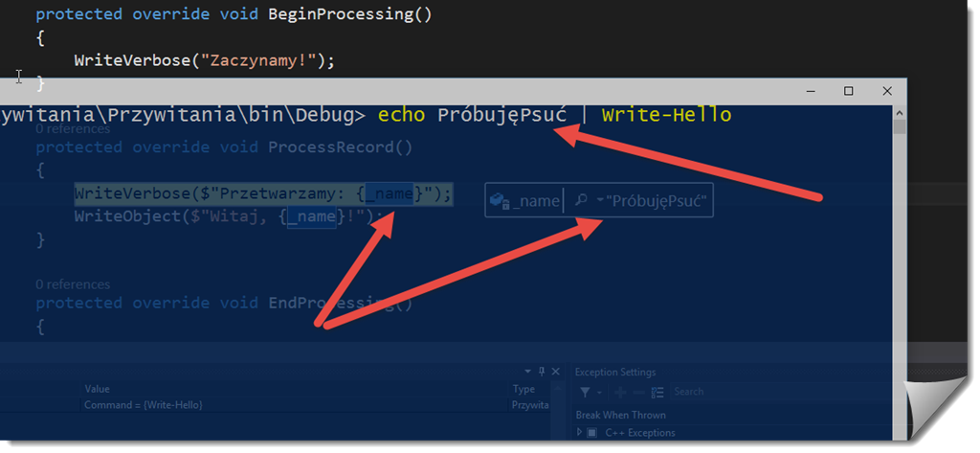Maximize the PowerShell console window

(x=848, y=91)
